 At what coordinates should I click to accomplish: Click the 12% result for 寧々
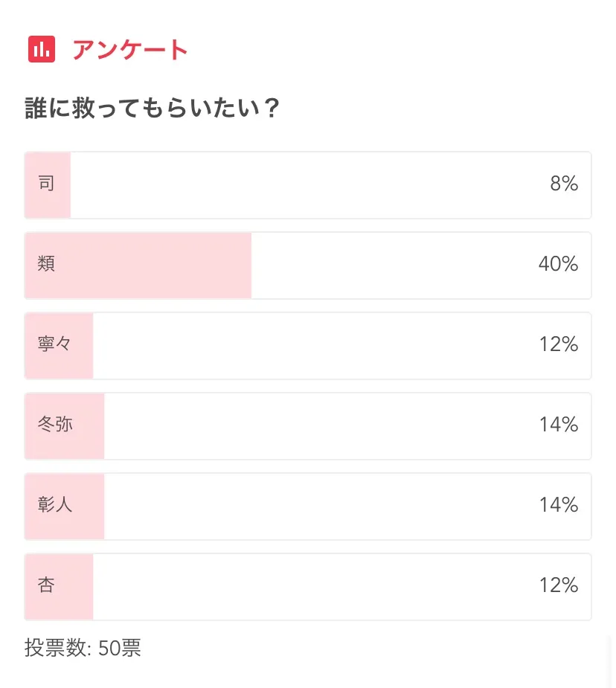pyautogui.click(x=559, y=344)
